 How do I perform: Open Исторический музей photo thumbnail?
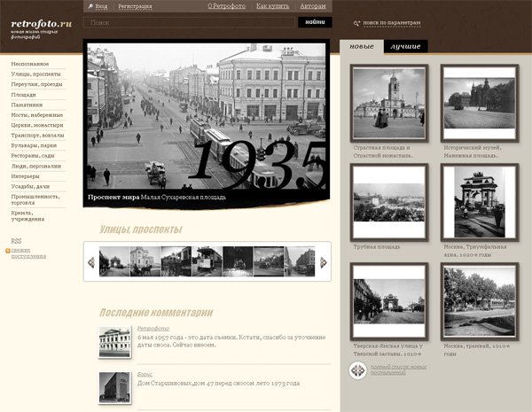480,103
